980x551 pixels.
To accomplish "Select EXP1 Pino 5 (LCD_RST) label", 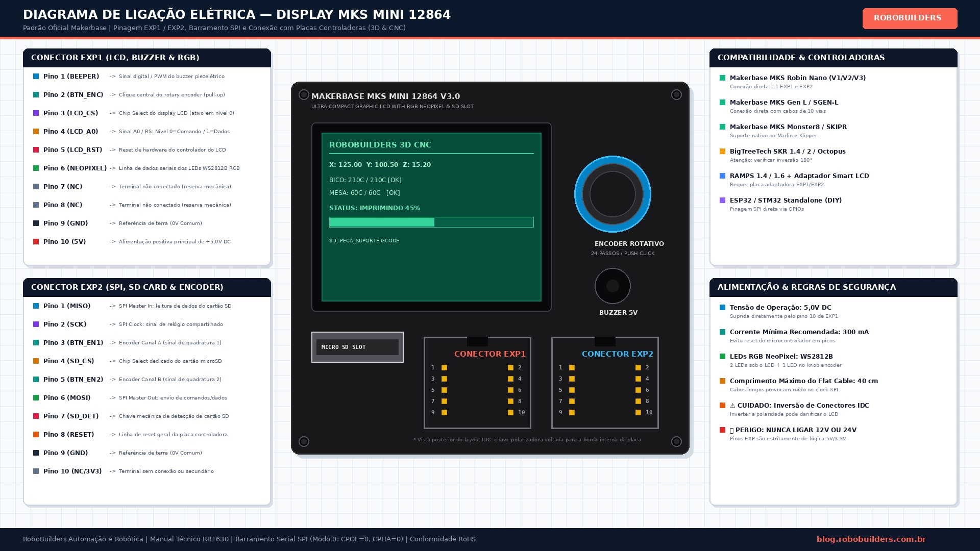I will pos(72,150).
